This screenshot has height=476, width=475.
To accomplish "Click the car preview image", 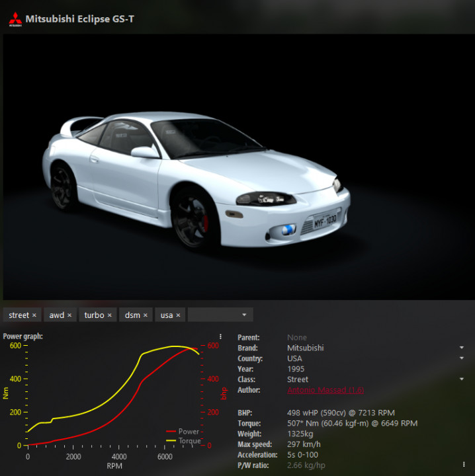I will tap(239, 167).
